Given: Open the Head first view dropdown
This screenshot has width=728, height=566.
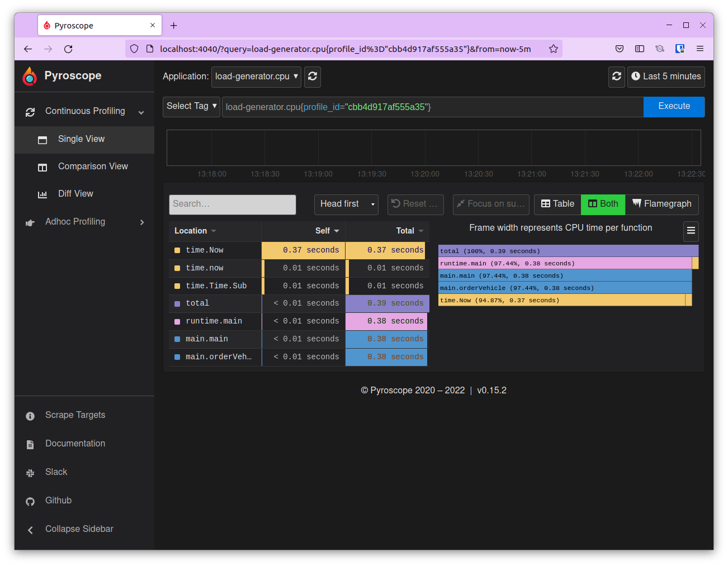Looking at the screenshot, I should point(346,204).
